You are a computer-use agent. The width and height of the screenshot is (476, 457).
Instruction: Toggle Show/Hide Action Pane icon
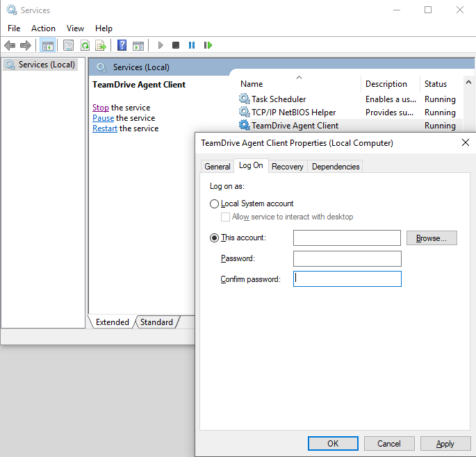click(138, 46)
